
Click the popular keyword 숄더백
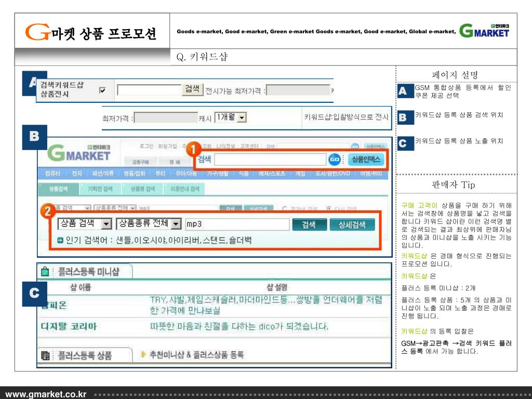pos(240,241)
